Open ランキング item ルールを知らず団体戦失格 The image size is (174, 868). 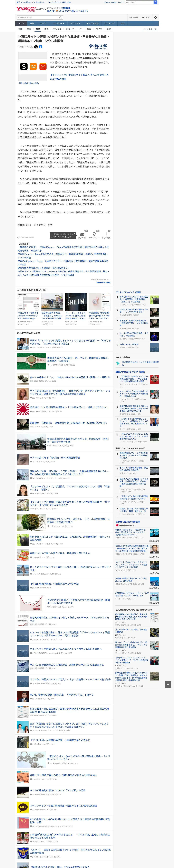(134, 334)
